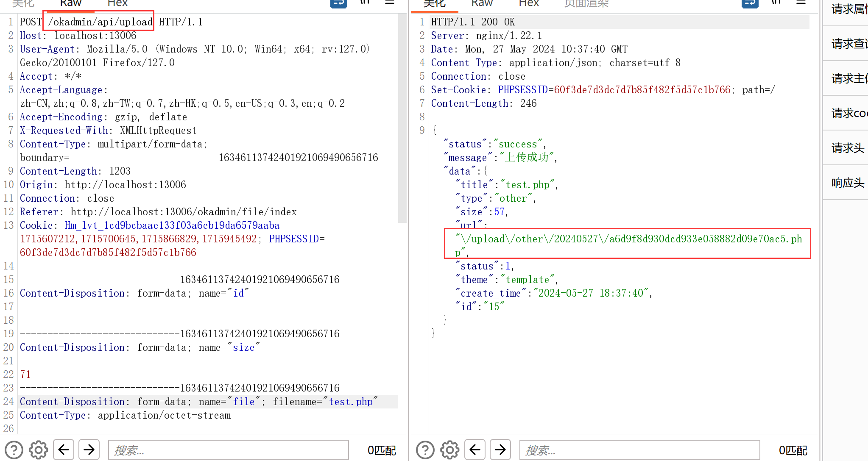
Task: Open help in the request pane footer
Action: pos(14,450)
